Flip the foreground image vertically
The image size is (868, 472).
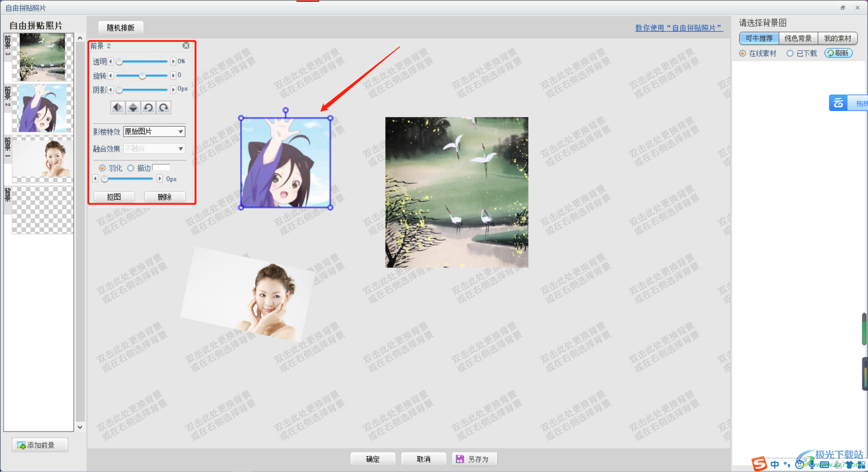pos(133,108)
